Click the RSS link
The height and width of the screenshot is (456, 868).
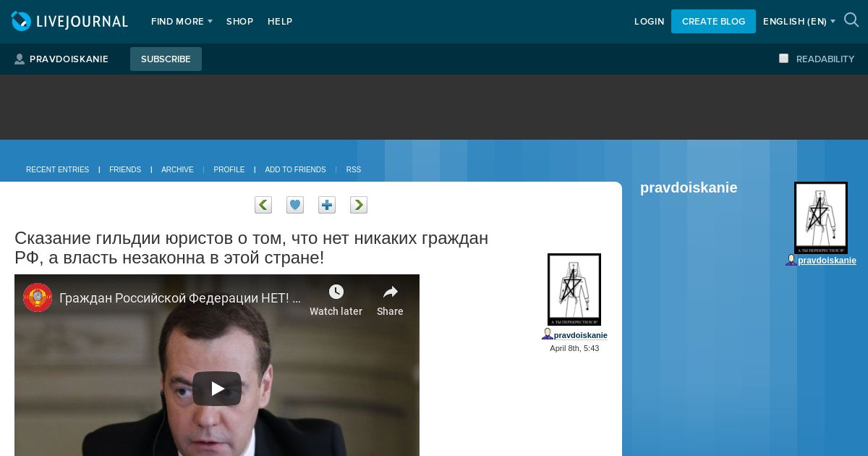[353, 170]
